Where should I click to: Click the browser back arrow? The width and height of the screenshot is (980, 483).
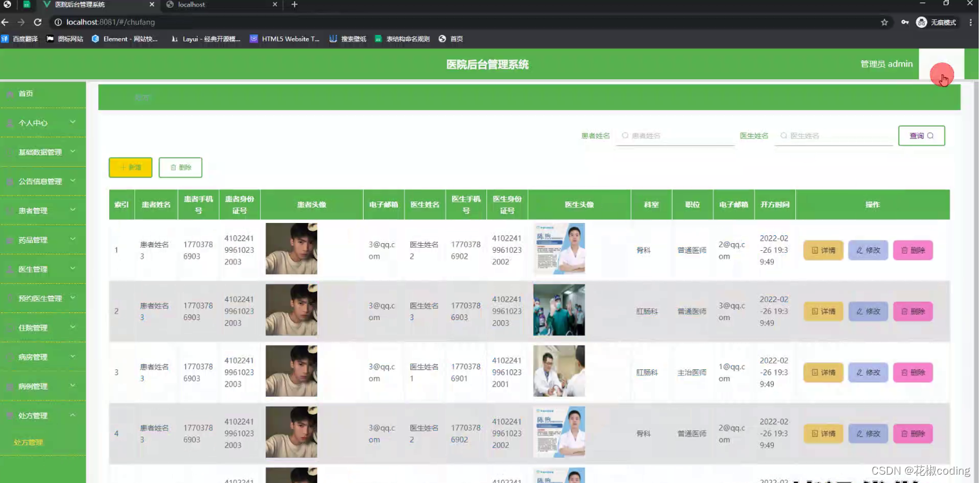click(x=6, y=22)
